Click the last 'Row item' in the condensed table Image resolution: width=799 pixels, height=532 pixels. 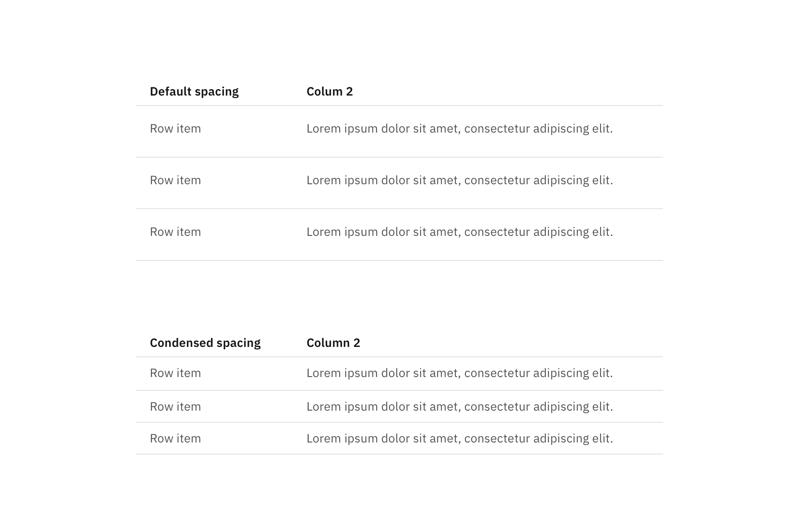[175, 438]
